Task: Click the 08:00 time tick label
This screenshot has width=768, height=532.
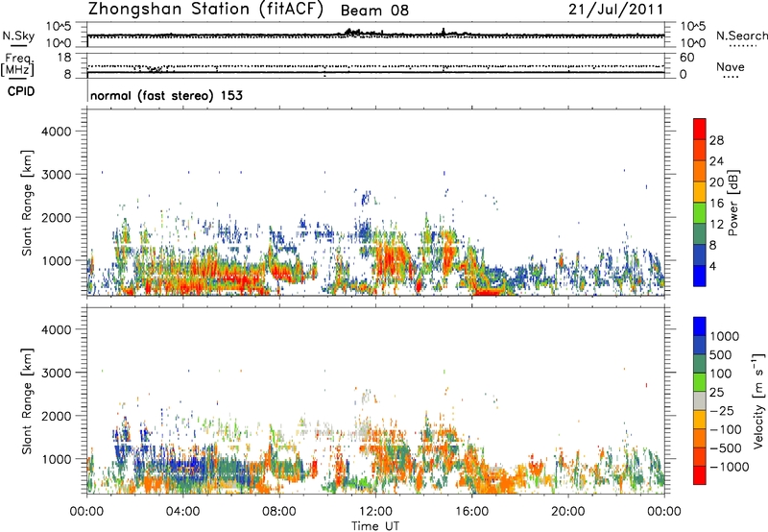Action: click(x=279, y=512)
